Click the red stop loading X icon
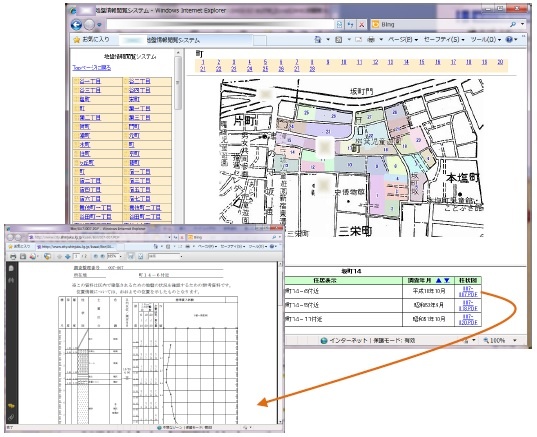 (361, 24)
